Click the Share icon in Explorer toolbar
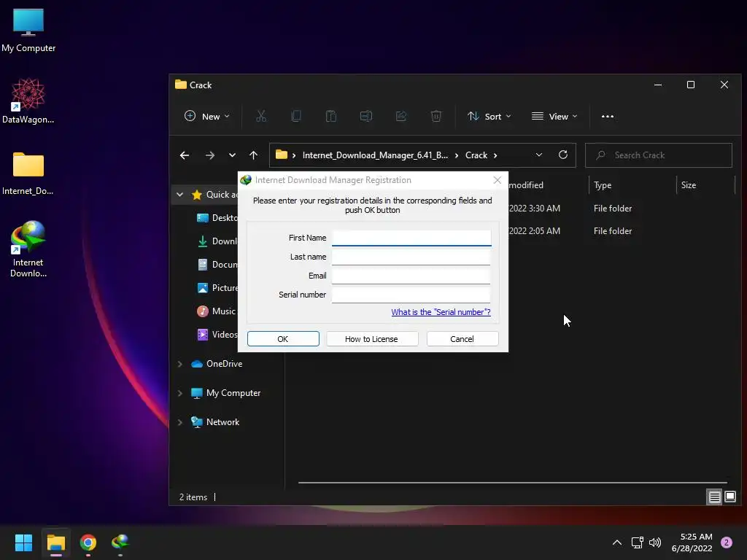This screenshot has width=747, height=560. (x=401, y=116)
